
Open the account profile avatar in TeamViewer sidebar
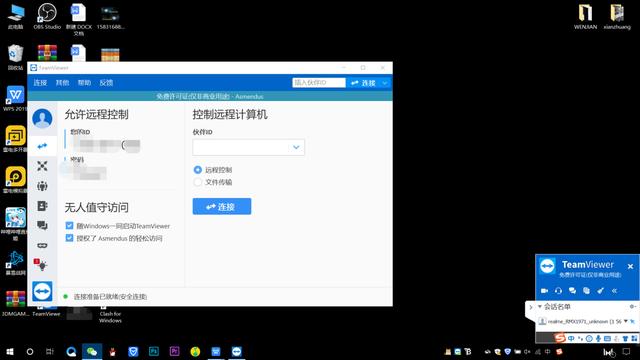pyautogui.click(x=42, y=118)
